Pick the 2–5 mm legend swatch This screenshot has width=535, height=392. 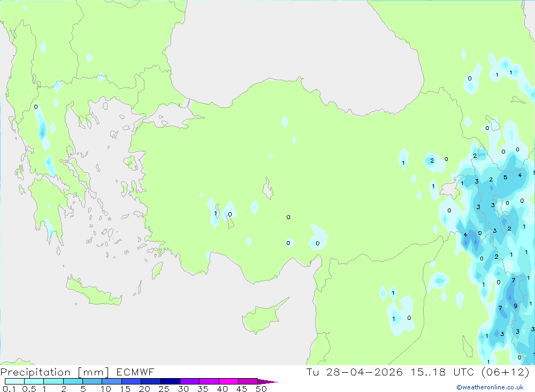[73, 381]
